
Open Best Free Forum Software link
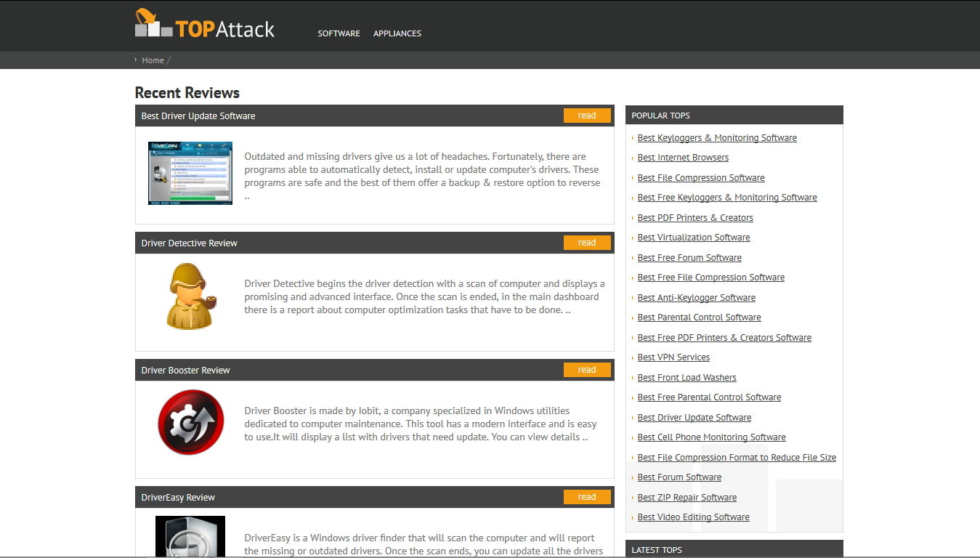click(689, 258)
